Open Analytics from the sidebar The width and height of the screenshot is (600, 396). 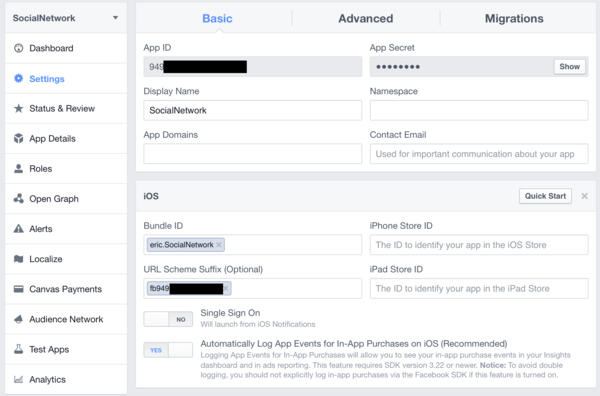point(66,379)
